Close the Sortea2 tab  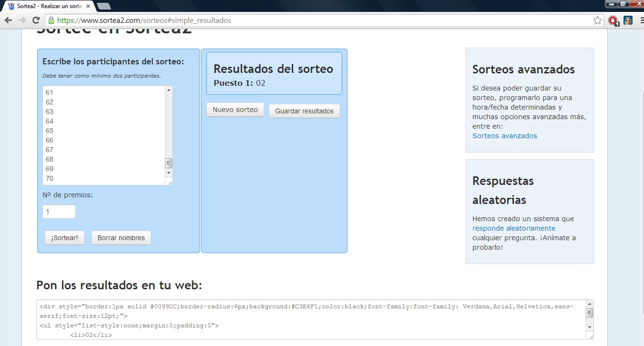pos(88,6)
